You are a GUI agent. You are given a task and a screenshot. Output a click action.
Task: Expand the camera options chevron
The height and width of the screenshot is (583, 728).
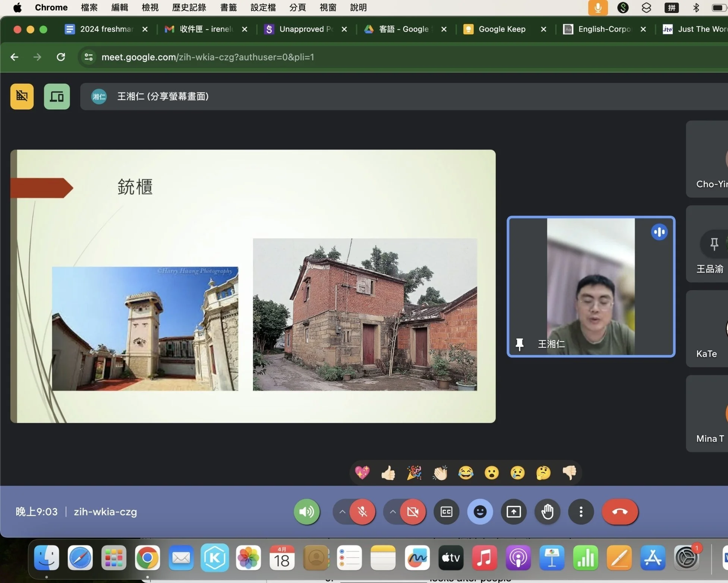(392, 512)
